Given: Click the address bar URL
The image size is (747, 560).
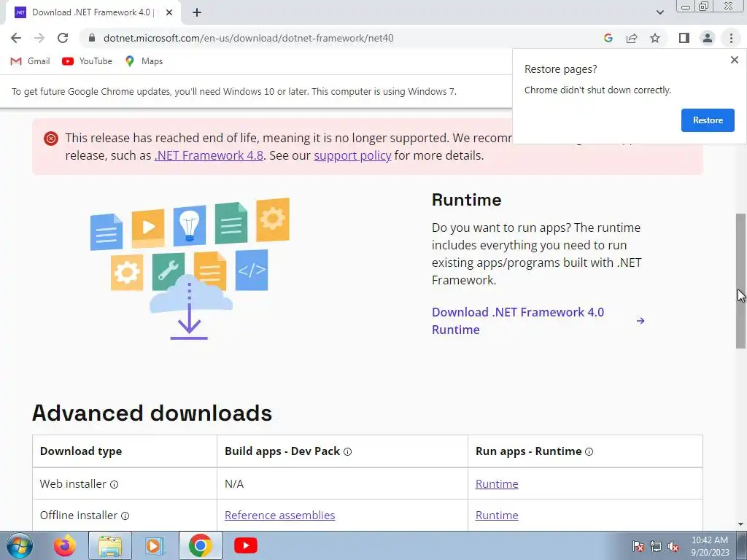Looking at the screenshot, I should 248,38.
